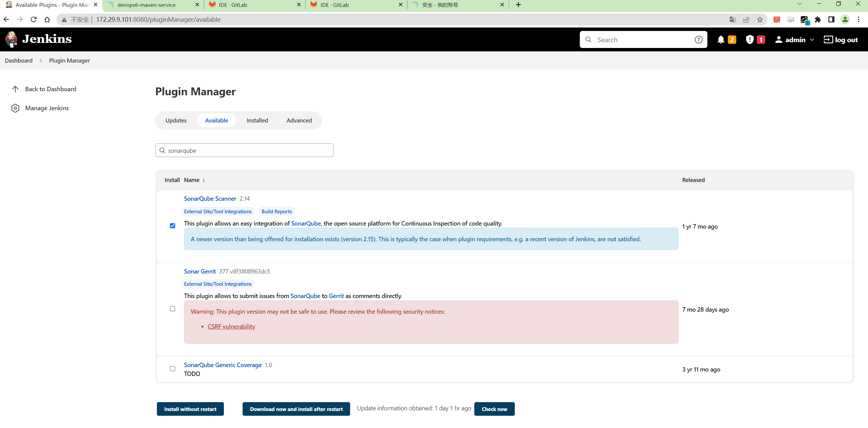Open the Chrome profile avatar
868x428 pixels.
(845, 19)
